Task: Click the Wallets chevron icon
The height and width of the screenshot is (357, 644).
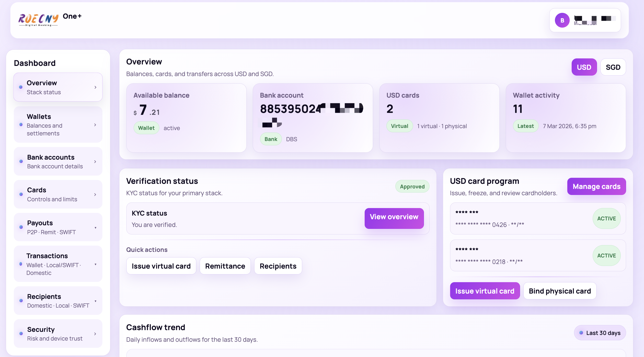Action: point(95,124)
